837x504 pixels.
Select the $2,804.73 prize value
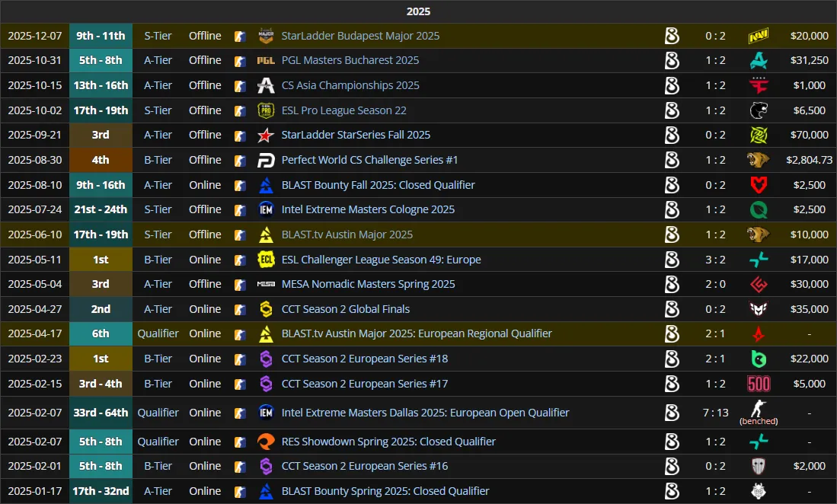tap(810, 160)
